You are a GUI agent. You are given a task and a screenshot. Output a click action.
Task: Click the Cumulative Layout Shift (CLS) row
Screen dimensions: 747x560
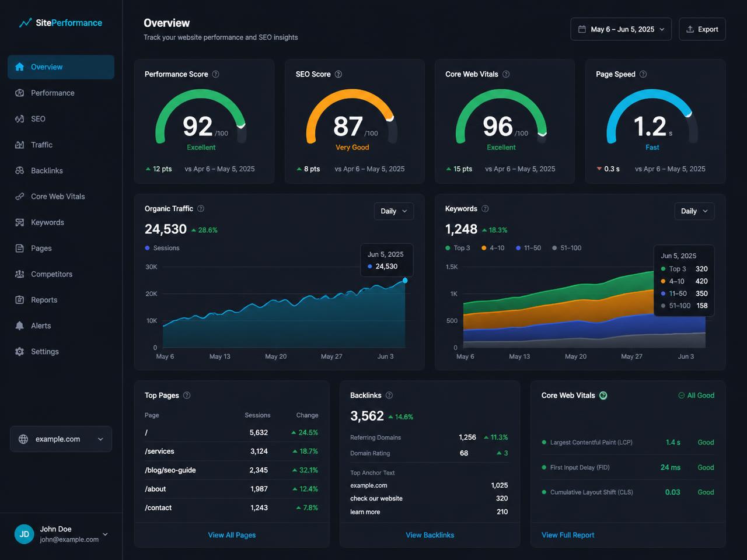coord(628,492)
